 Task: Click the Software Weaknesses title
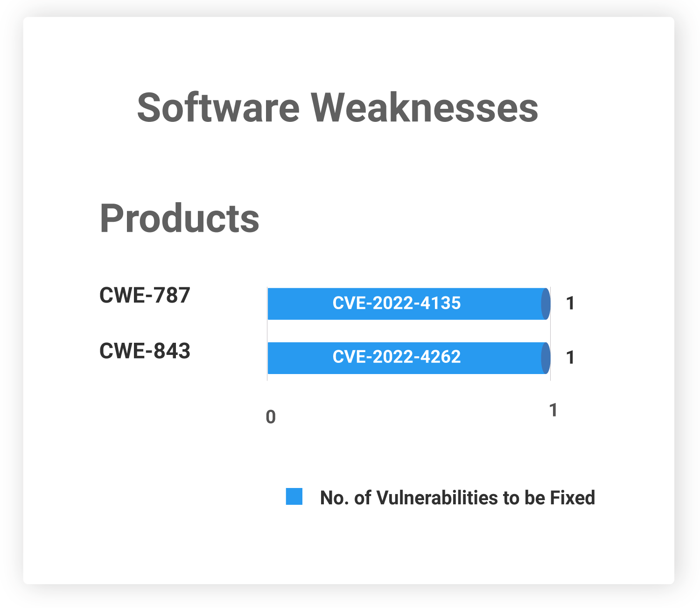pyautogui.click(x=337, y=108)
